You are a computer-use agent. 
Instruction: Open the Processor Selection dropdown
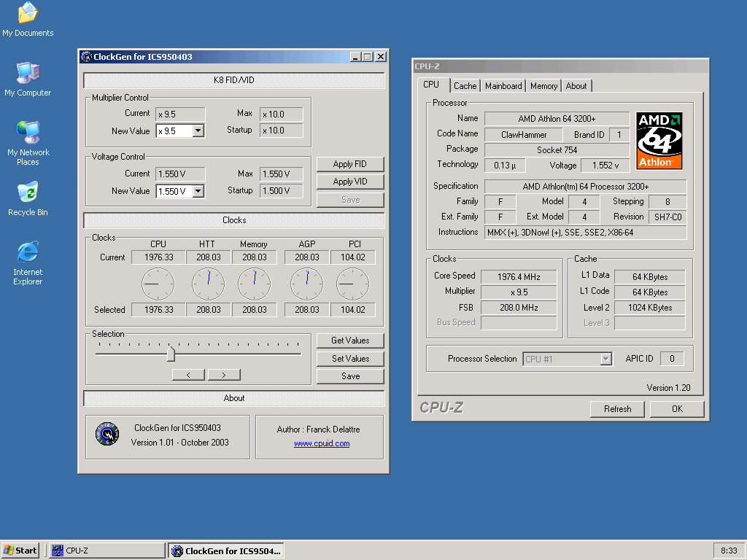pos(605,359)
